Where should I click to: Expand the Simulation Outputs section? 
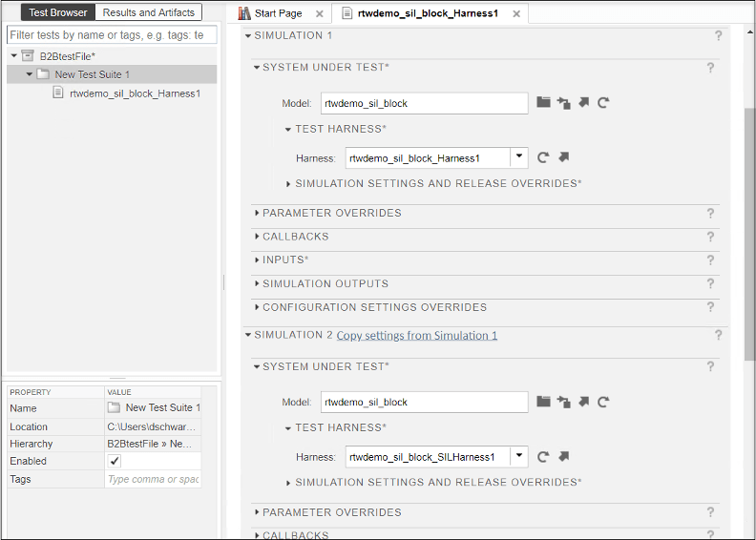(257, 283)
